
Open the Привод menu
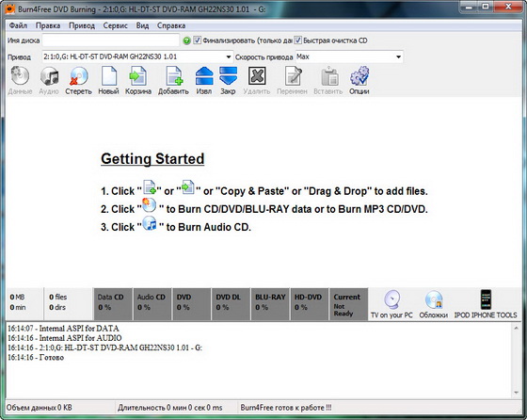[82, 25]
